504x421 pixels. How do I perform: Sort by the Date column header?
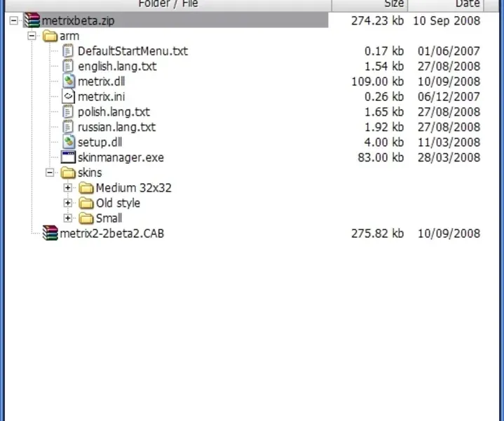click(446, 4)
